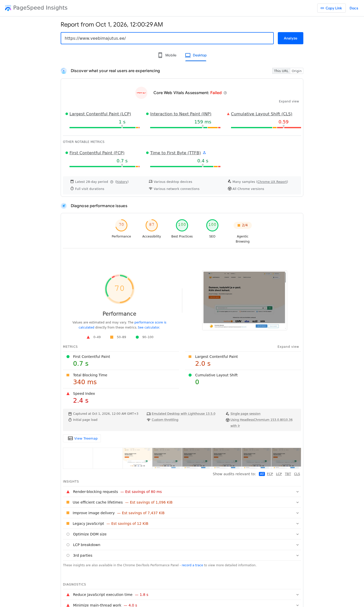
Task: Open the Chrome UX Report link
Action: [272, 182]
